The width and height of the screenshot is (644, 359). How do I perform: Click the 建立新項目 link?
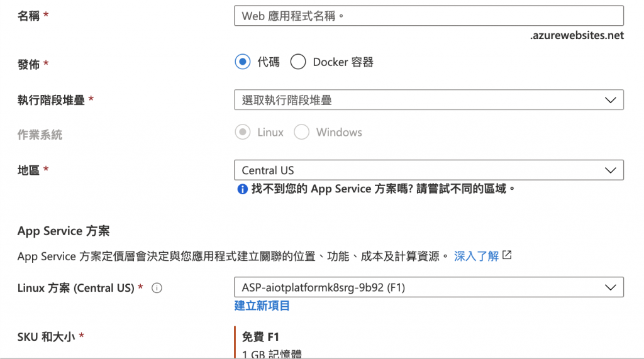click(262, 306)
